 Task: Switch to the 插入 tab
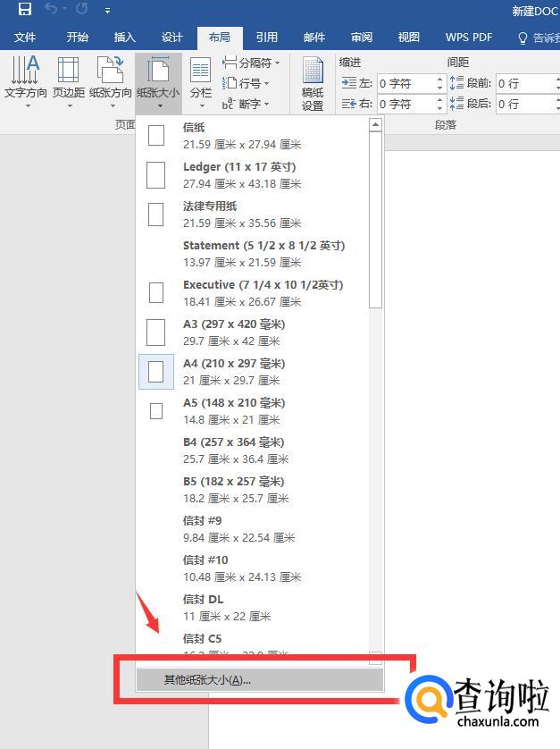coord(125,38)
